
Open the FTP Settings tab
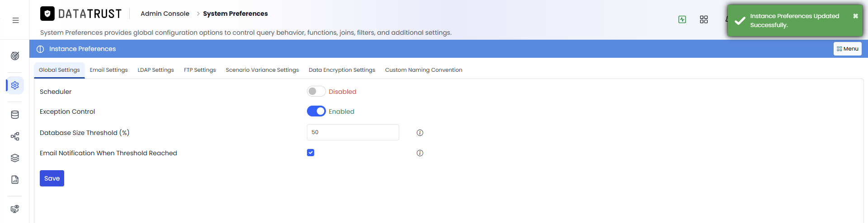[200, 70]
